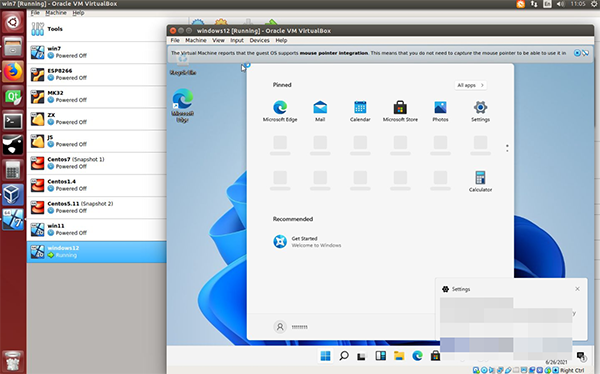Open the volume indicator in the top panel
Viewport: 600px width, 374px height.
[561, 4]
